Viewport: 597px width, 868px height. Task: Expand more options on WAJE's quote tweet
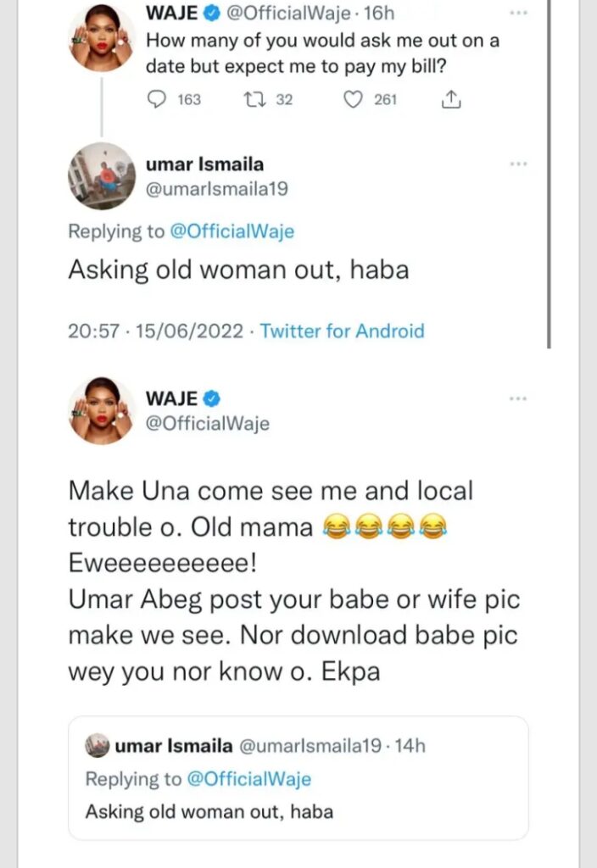tap(518, 398)
